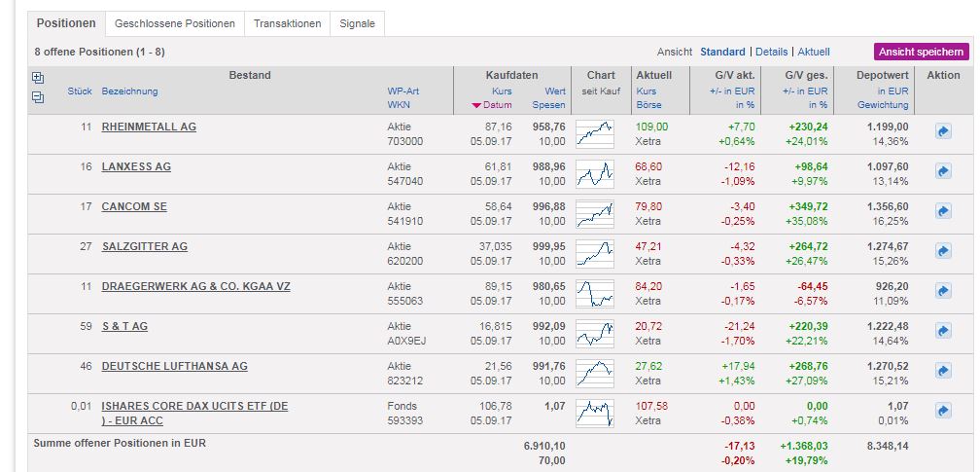Image resolution: width=980 pixels, height=472 pixels.
Task: Click the action icon for RHEINMETALL AG
Action: [x=942, y=130]
